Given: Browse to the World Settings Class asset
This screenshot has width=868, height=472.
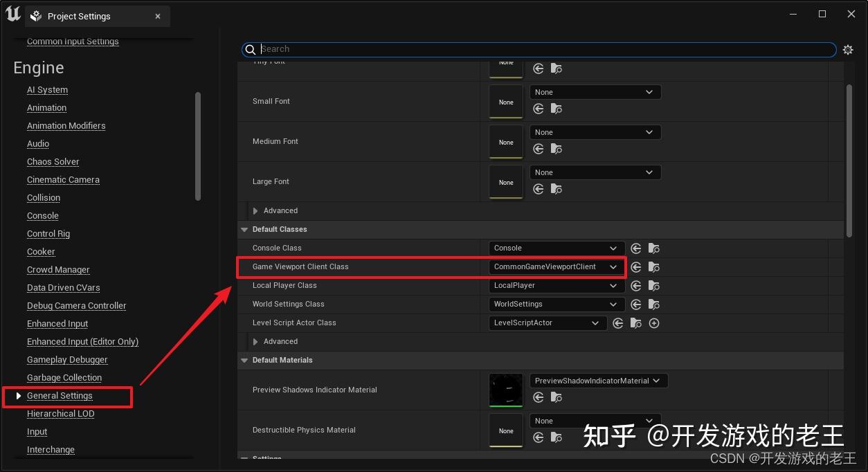Looking at the screenshot, I should (x=654, y=304).
